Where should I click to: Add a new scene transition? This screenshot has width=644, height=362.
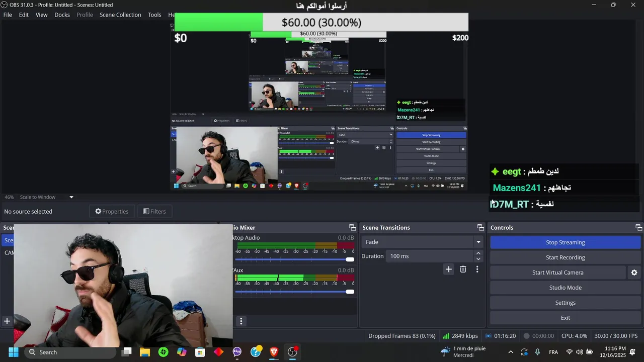448,269
